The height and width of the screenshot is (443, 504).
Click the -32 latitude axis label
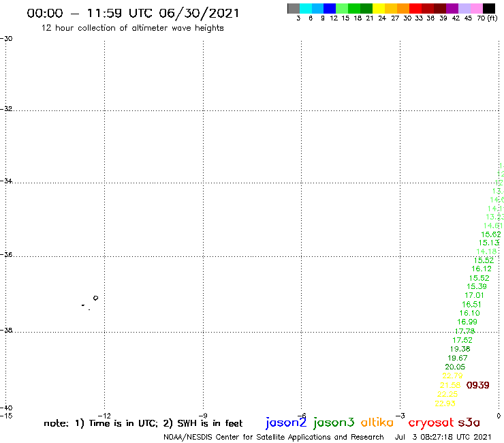(6, 109)
